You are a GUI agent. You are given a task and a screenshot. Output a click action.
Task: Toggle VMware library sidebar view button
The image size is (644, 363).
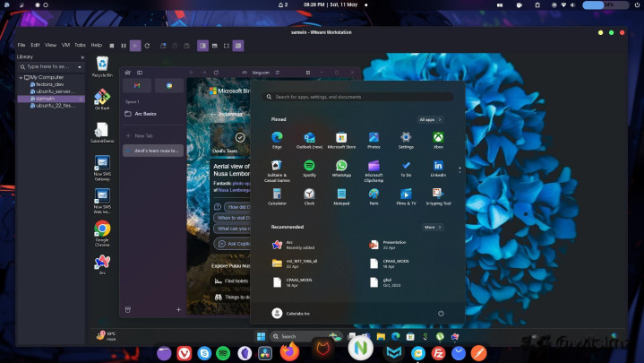pos(202,45)
